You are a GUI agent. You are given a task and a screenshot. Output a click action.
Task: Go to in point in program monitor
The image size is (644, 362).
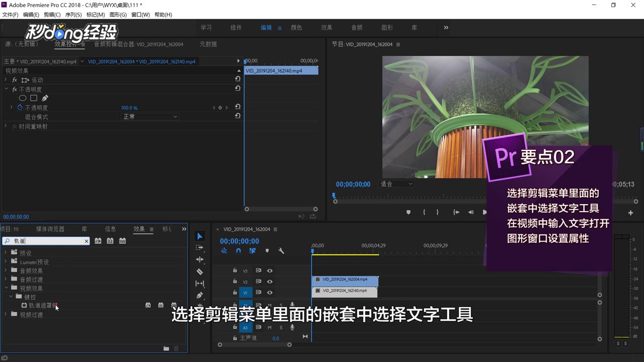pos(456,212)
